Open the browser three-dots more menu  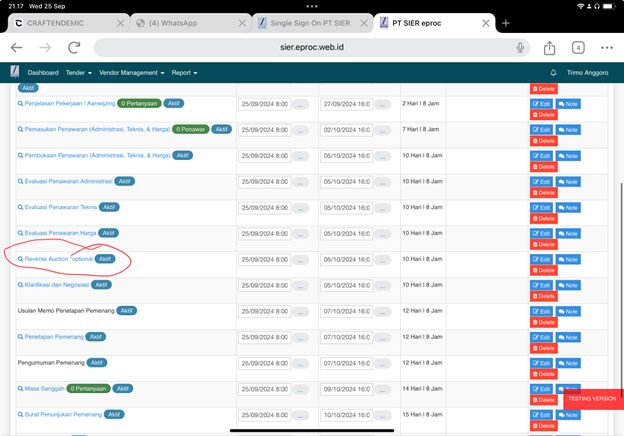click(x=607, y=47)
